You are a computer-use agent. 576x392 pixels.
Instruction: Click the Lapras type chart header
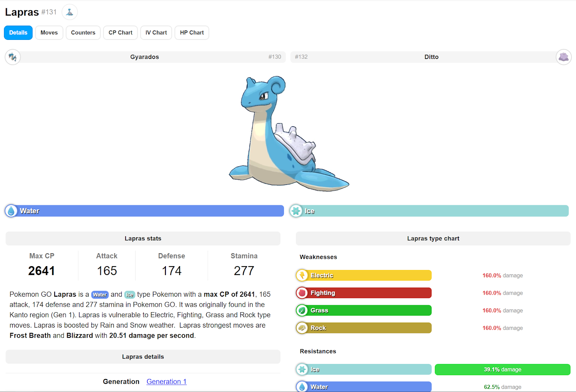pyautogui.click(x=433, y=238)
